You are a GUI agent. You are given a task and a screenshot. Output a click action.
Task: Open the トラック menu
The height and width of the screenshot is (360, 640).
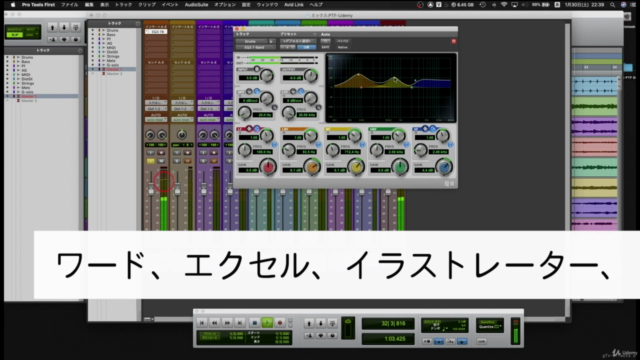pos(123,5)
